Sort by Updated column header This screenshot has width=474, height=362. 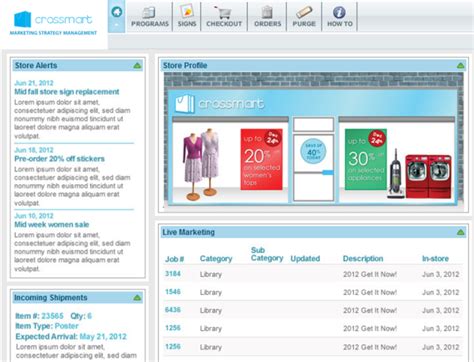click(x=305, y=258)
